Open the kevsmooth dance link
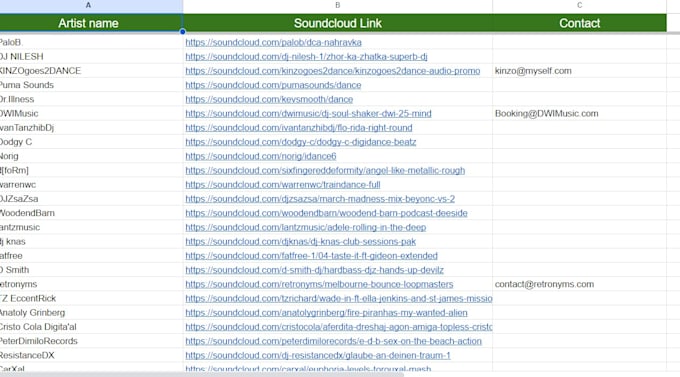This screenshot has height=377, width=680. [269, 99]
